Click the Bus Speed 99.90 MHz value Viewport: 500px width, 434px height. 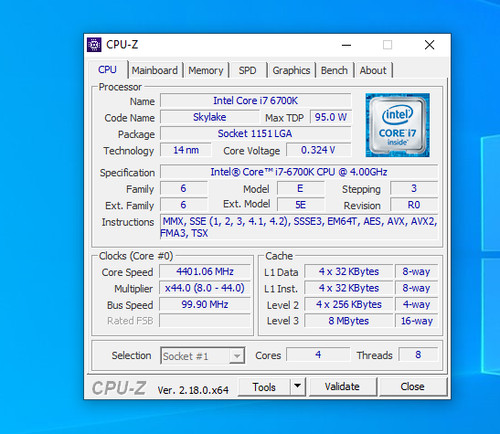pos(205,304)
